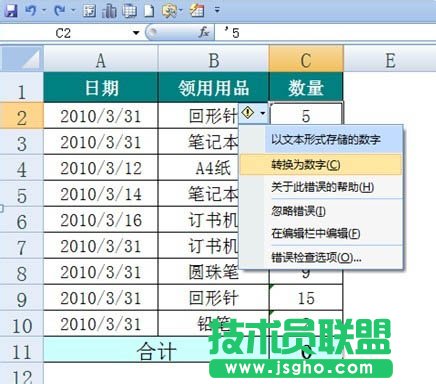Click the 数量 header cell
This screenshot has height=384, width=436.
pyautogui.click(x=306, y=88)
